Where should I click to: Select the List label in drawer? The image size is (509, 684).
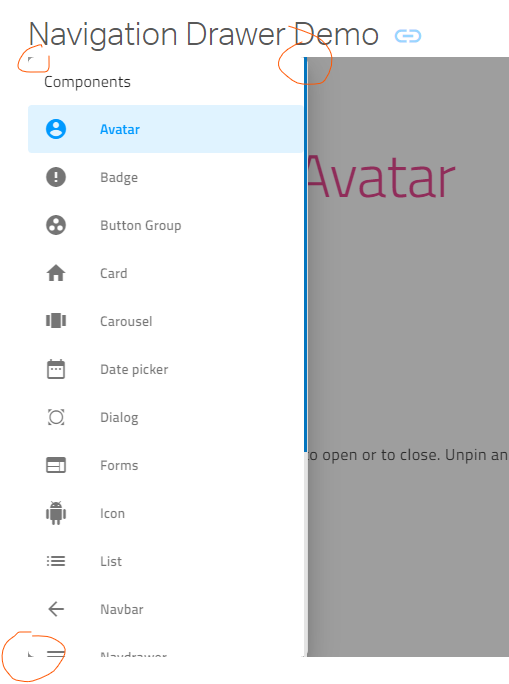point(111,561)
